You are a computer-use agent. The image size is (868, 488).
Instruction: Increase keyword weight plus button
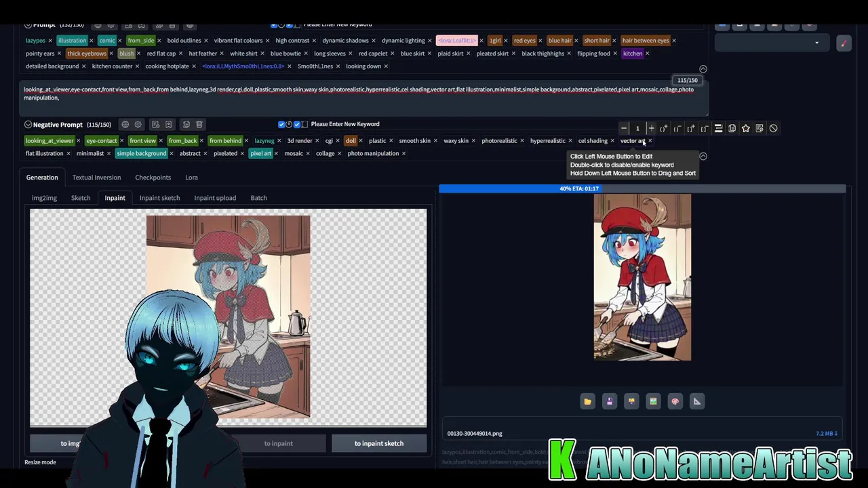pos(651,128)
